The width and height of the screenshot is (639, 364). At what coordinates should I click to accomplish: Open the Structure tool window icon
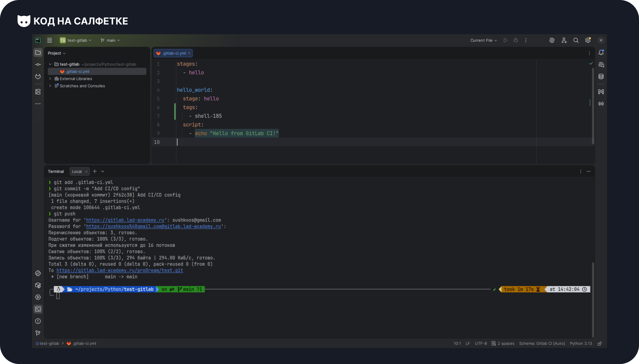(38, 92)
